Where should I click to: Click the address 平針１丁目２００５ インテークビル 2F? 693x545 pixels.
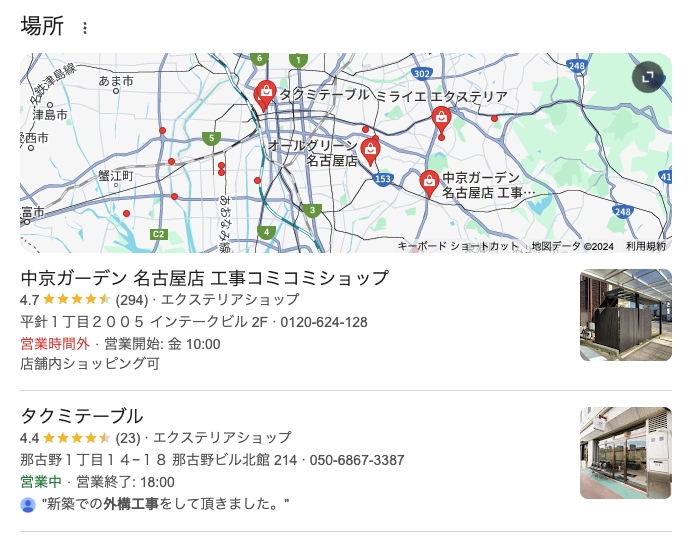coord(144,322)
